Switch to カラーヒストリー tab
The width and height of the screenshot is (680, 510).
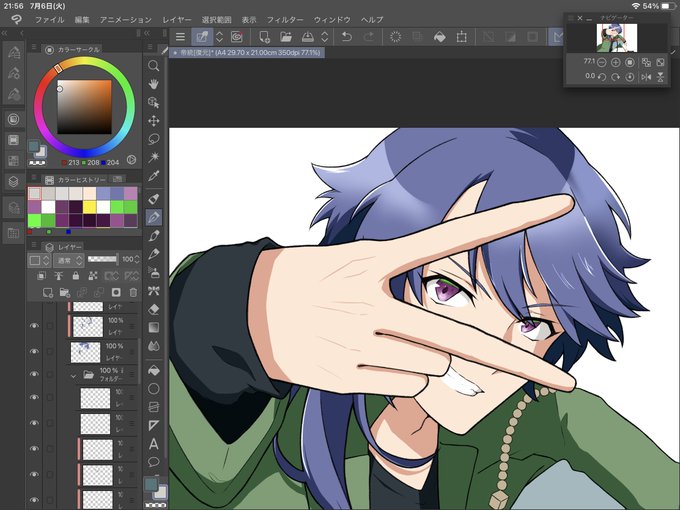[x=76, y=180]
